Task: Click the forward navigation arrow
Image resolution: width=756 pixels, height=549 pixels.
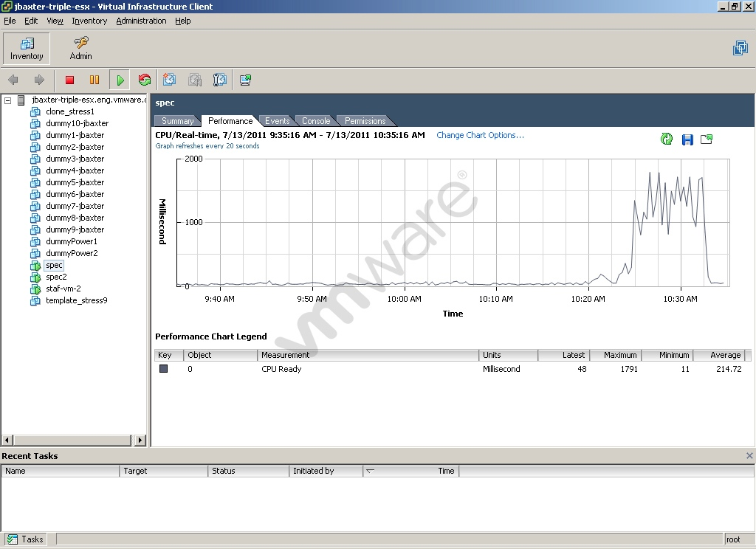Action: pos(39,80)
